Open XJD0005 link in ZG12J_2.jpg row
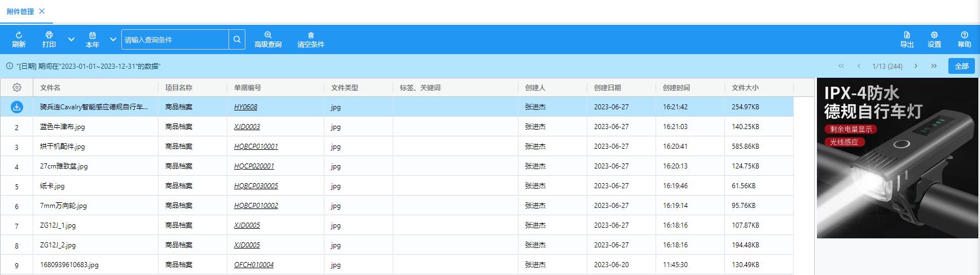Viewport: 980px width, 275px height. click(x=247, y=245)
